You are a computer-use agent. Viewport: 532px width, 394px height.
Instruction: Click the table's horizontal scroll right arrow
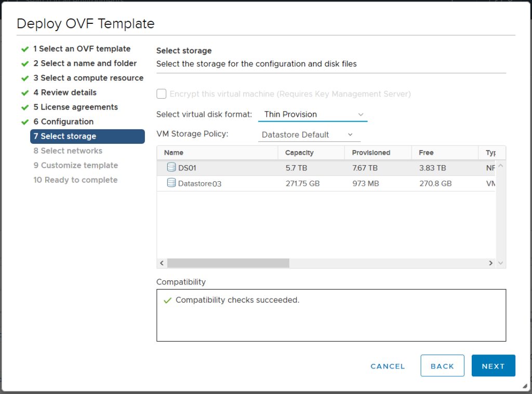tap(490, 263)
